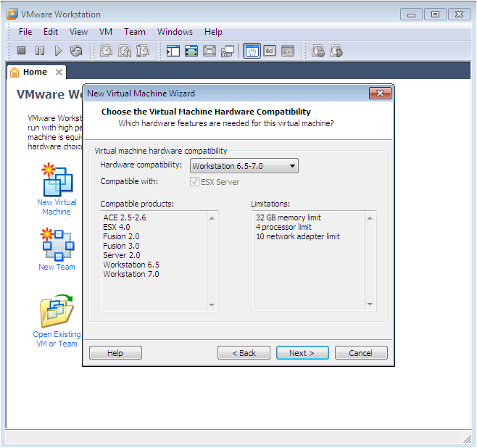This screenshot has width=477, height=448.
Task: Open the Snapshot Manager icon
Action: coord(143,51)
